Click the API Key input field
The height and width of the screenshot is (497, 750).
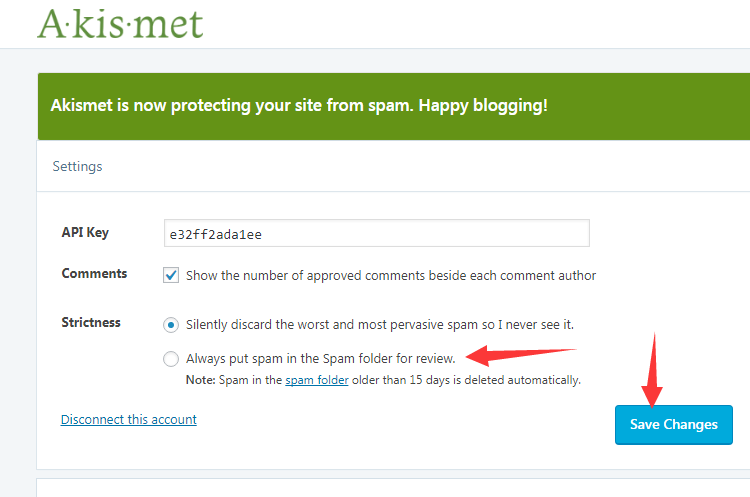376,233
